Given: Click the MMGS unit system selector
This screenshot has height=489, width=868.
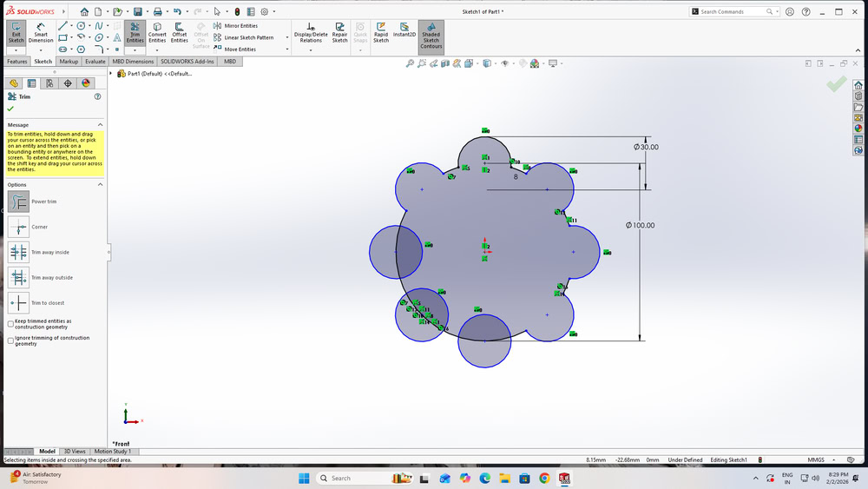Looking at the screenshot, I should tap(816, 459).
